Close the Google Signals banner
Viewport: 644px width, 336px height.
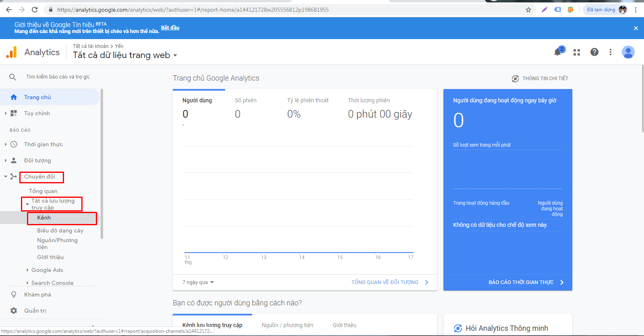pyautogui.click(x=636, y=28)
